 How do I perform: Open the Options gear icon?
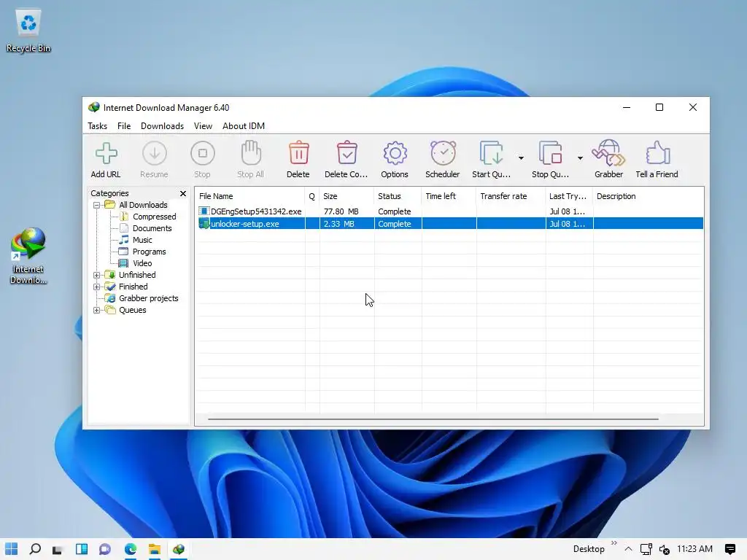(x=395, y=153)
